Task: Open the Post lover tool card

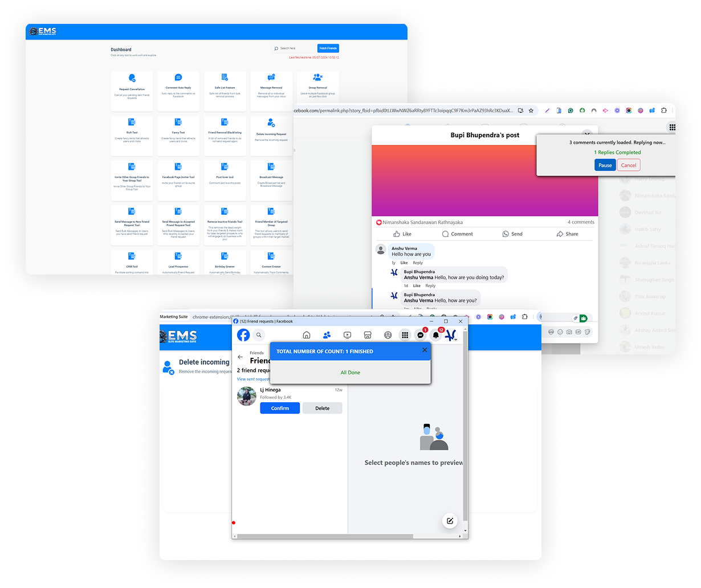Action: point(225,180)
